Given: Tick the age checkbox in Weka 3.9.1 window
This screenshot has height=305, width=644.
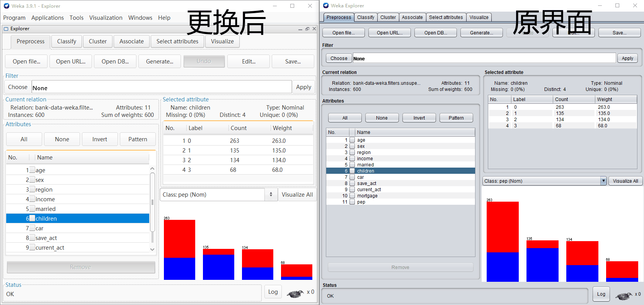Looking at the screenshot, I should pyautogui.click(x=32, y=170).
